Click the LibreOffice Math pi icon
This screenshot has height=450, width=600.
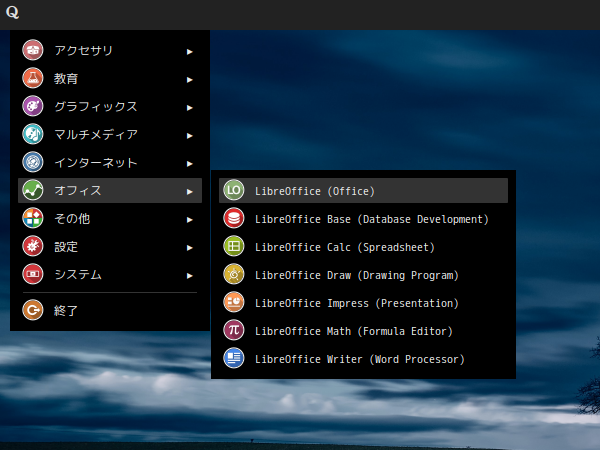pyautogui.click(x=234, y=330)
